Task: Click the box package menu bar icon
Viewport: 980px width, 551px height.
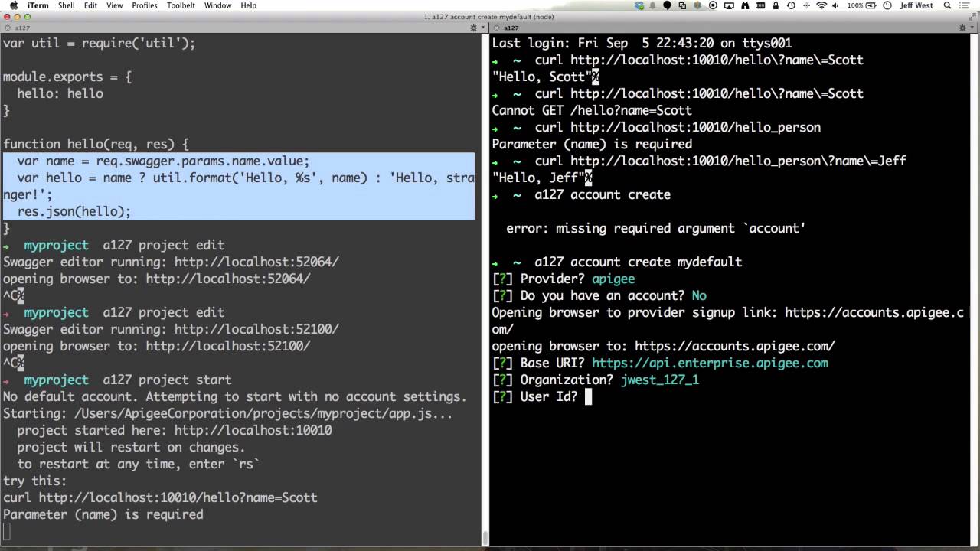Action: (697, 5)
